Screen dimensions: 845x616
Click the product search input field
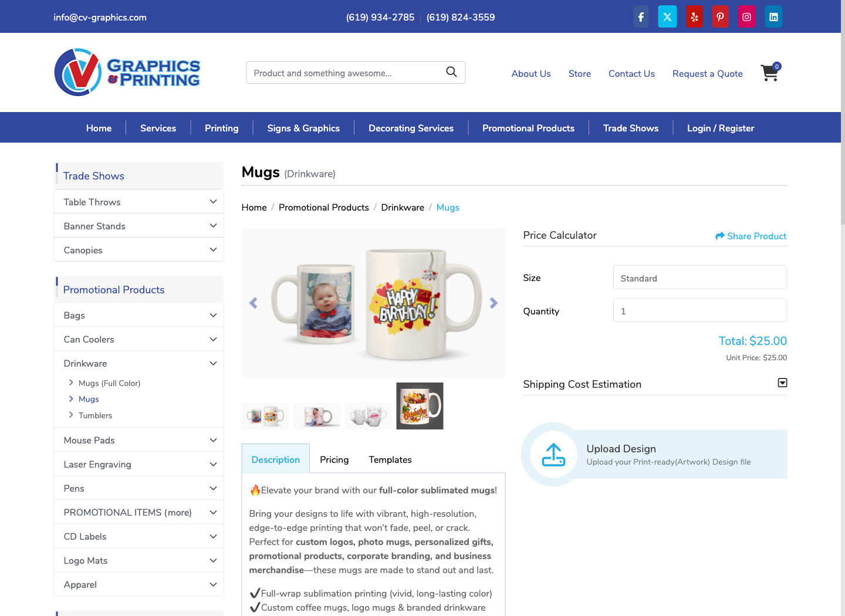(356, 73)
